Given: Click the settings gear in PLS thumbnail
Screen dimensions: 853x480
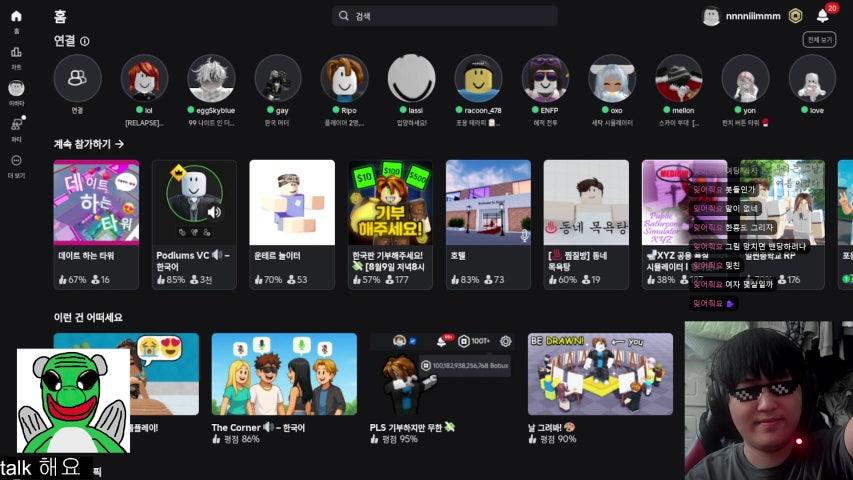Looking at the screenshot, I should point(505,341).
